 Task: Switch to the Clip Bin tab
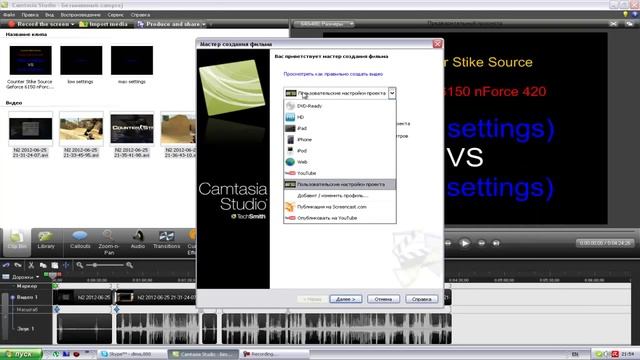point(16,242)
